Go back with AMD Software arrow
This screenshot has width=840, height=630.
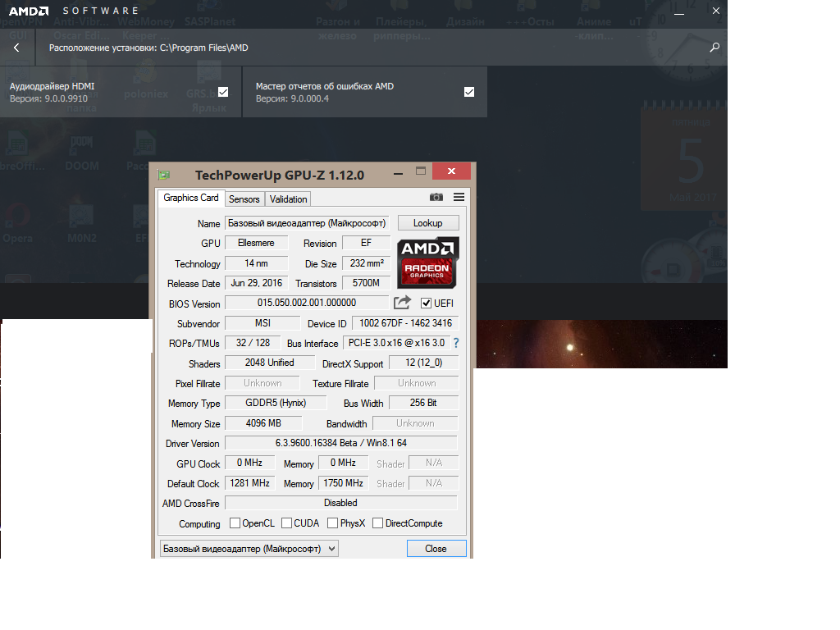click(16, 48)
